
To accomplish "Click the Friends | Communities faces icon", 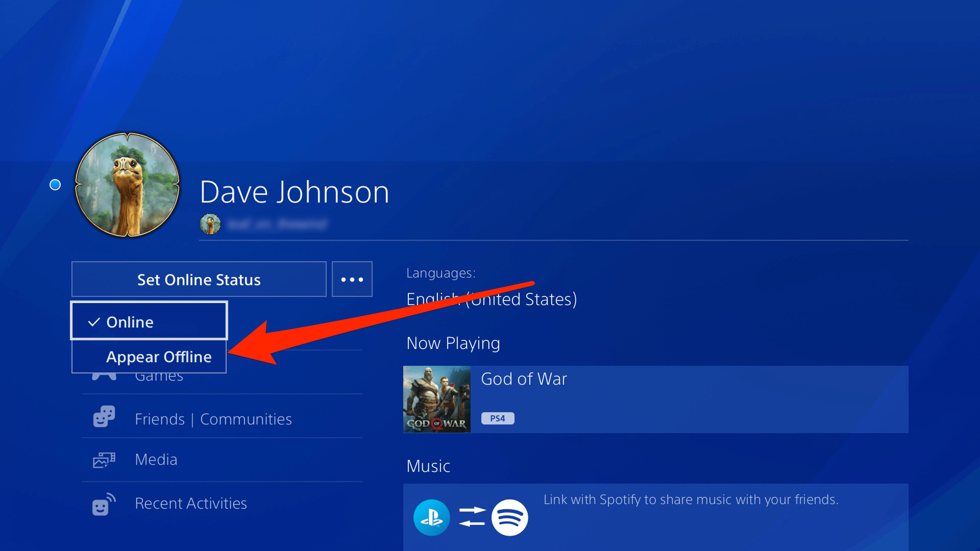I will pos(104,417).
